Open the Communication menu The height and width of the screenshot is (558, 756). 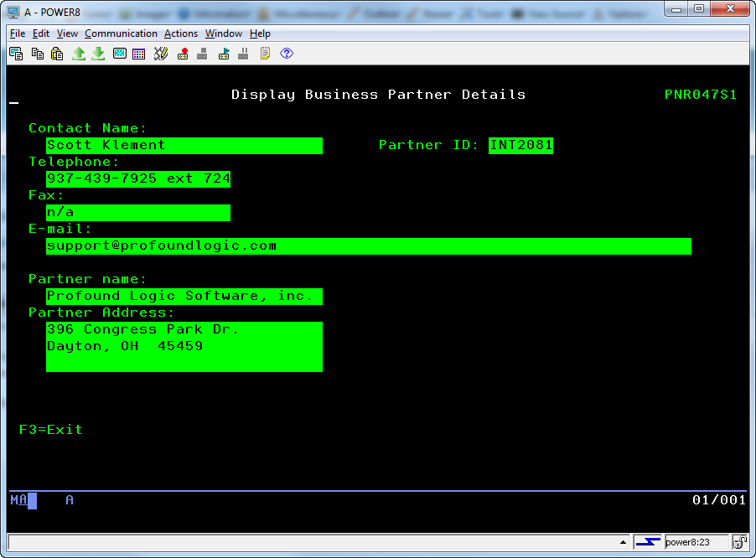[x=121, y=34]
